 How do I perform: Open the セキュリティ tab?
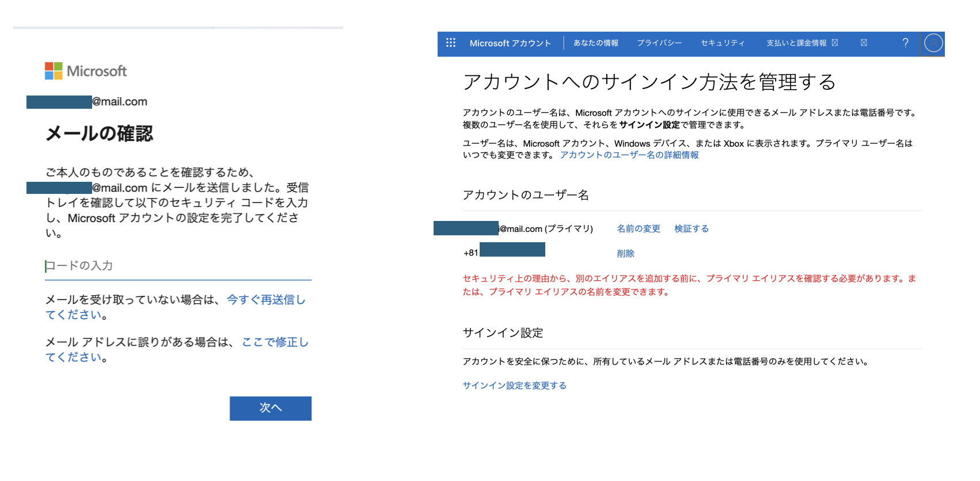pyautogui.click(x=723, y=43)
